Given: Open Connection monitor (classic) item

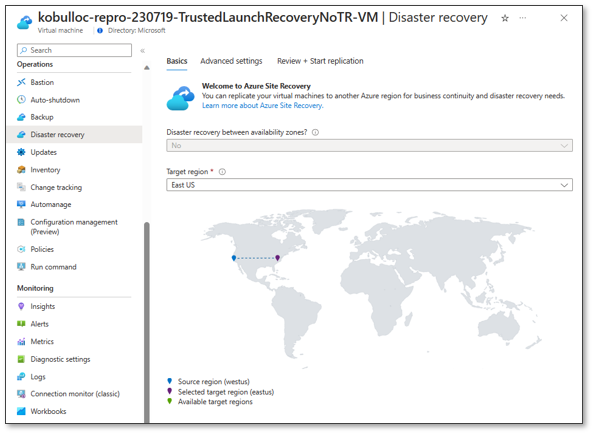Looking at the screenshot, I should point(75,394).
